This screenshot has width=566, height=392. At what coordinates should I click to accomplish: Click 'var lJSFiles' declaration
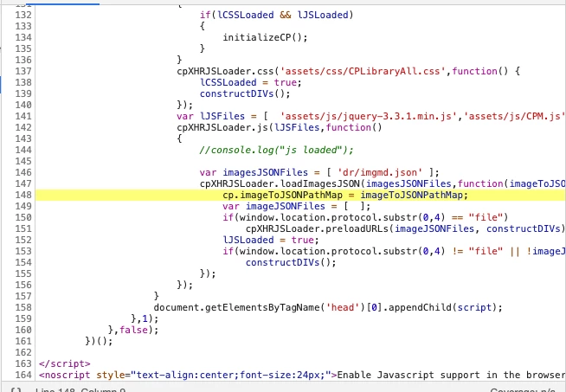point(211,116)
